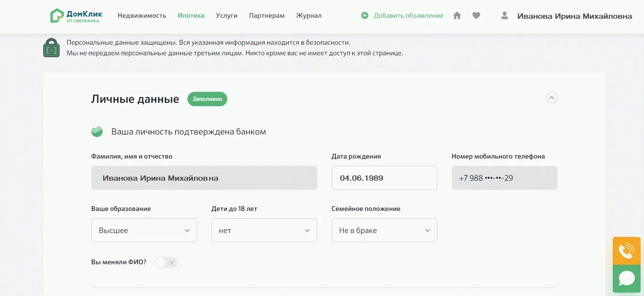Open the home icon in header
The image size is (644, 296).
click(x=457, y=16)
